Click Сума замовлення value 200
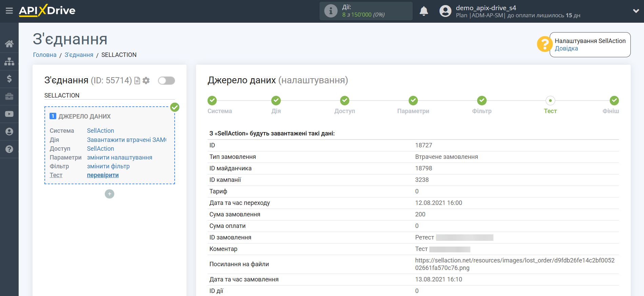 (x=420, y=214)
